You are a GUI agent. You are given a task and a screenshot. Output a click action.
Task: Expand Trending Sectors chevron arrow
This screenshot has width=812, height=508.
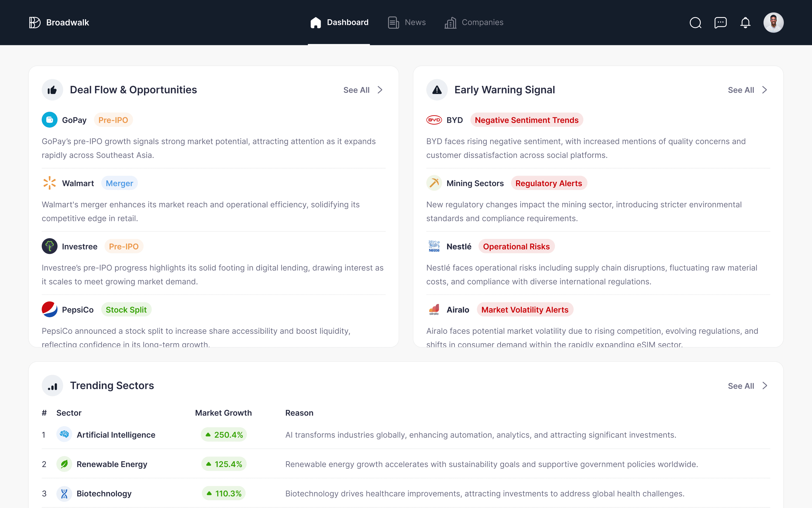(765, 386)
